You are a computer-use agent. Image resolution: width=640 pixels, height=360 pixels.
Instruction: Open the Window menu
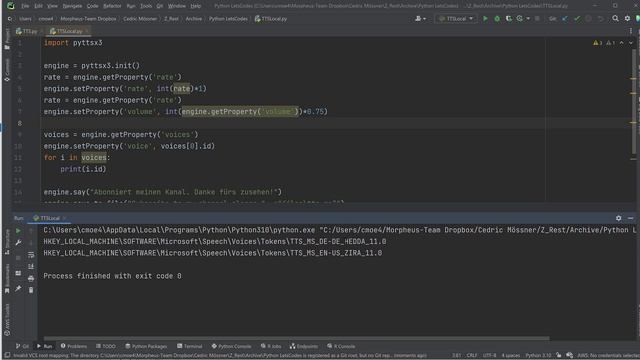tap(177, 6)
